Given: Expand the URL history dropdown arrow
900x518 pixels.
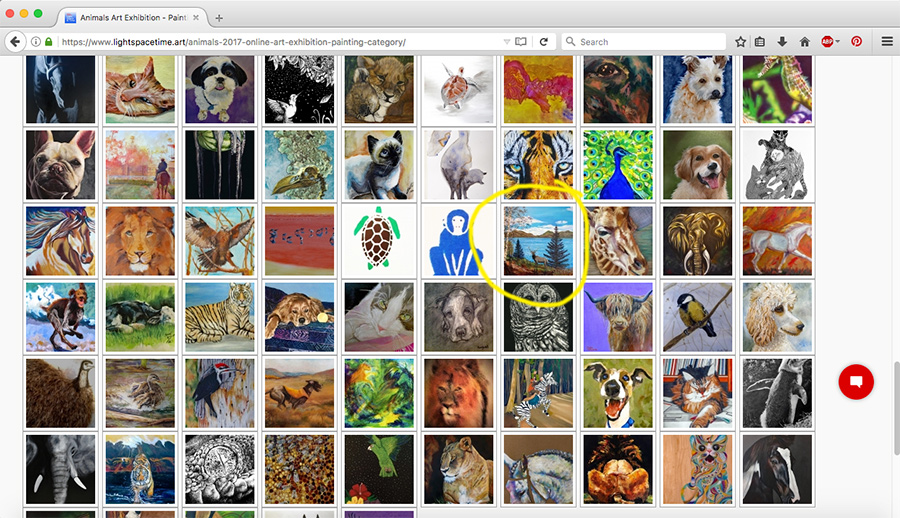Looking at the screenshot, I should point(506,42).
